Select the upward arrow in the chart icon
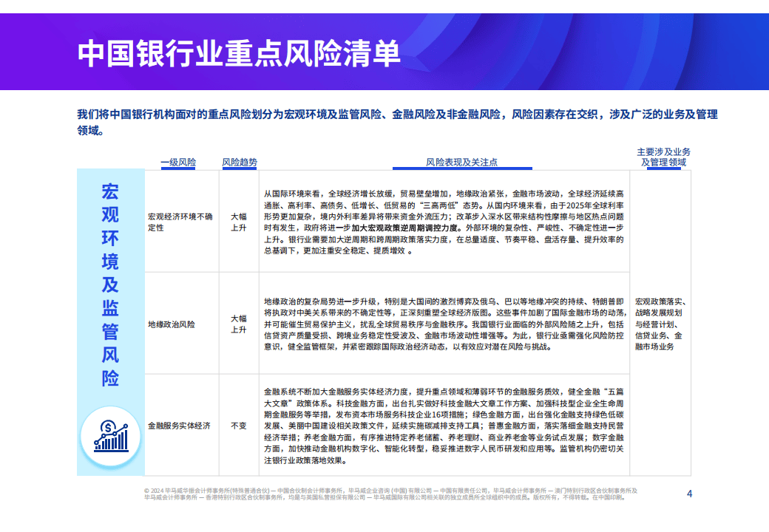This screenshot has width=769, height=532. (126, 426)
